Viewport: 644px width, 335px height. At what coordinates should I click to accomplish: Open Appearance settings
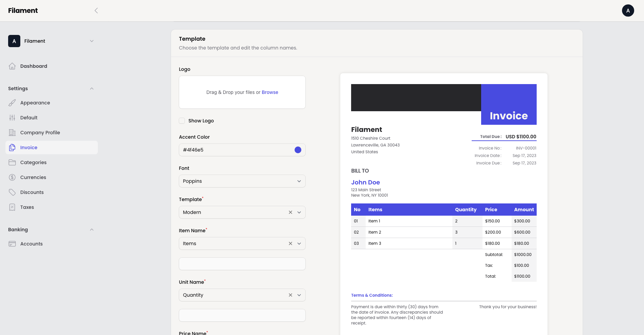tap(51, 103)
